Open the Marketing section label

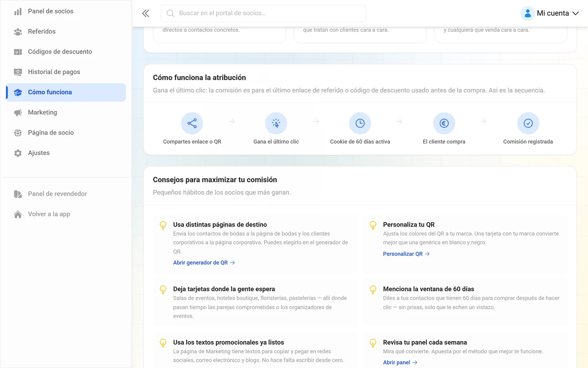tap(42, 112)
